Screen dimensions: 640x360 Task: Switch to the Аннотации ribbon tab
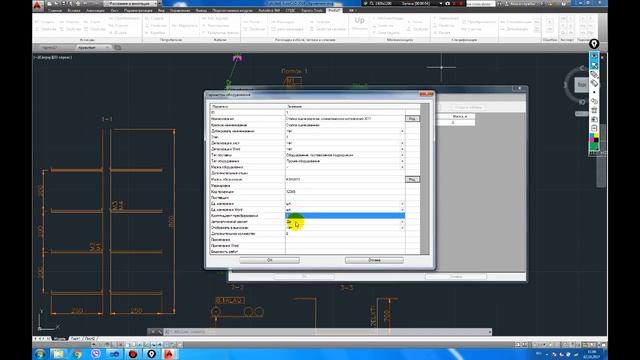click(95, 11)
